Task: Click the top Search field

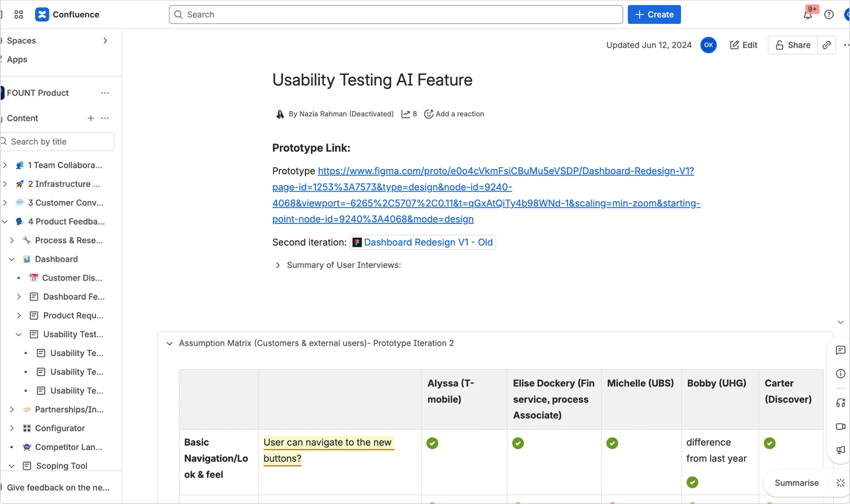Action: [396, 14]
